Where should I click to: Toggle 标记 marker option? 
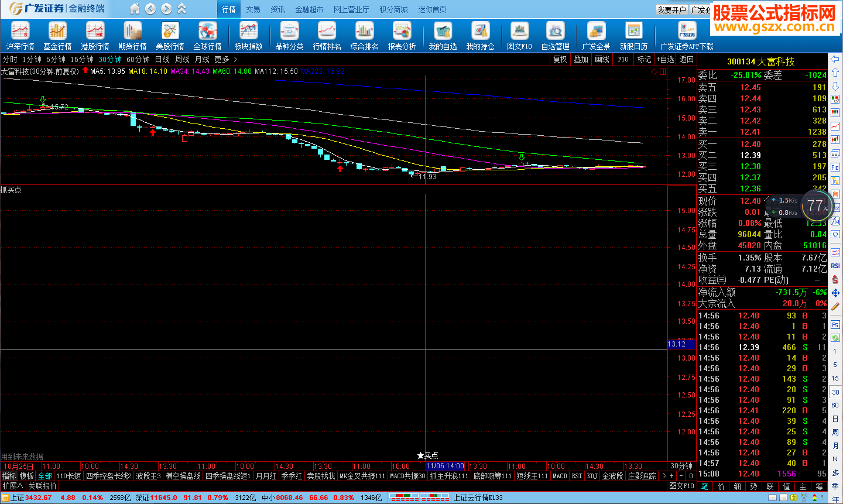(x=644, y=59)
